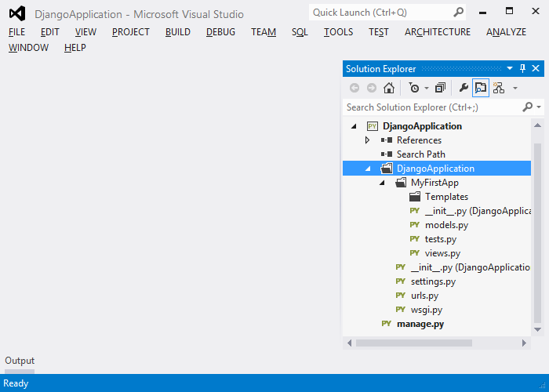Open the VIEW menu
The width and height of the screenshot is (549, 392).
click(x=85, y=32)
